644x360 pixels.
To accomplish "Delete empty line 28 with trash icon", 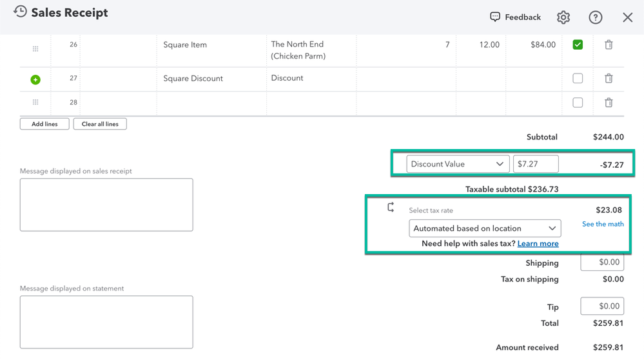I will coord(609,103).
